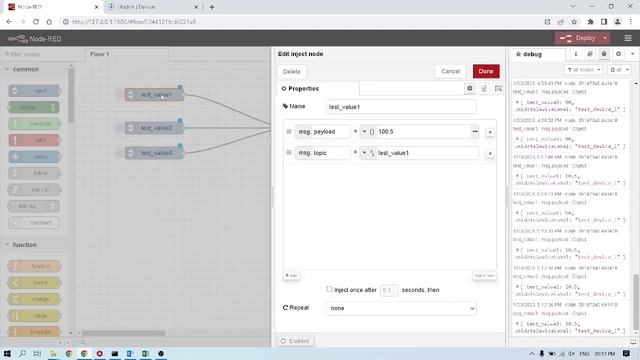
Task: Expand the payload JSON editor ellipsis button
Action: [x=475, y=132]
